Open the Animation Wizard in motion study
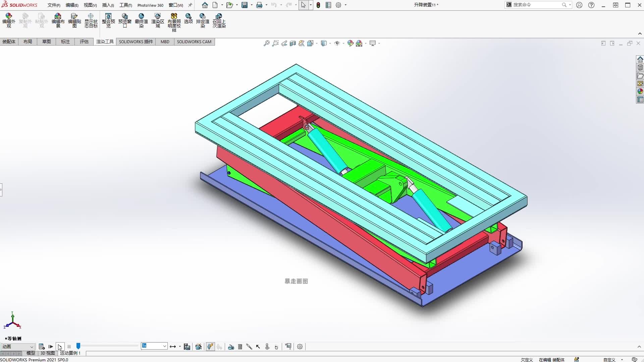 pyautogui.click(x=198, y=347)
